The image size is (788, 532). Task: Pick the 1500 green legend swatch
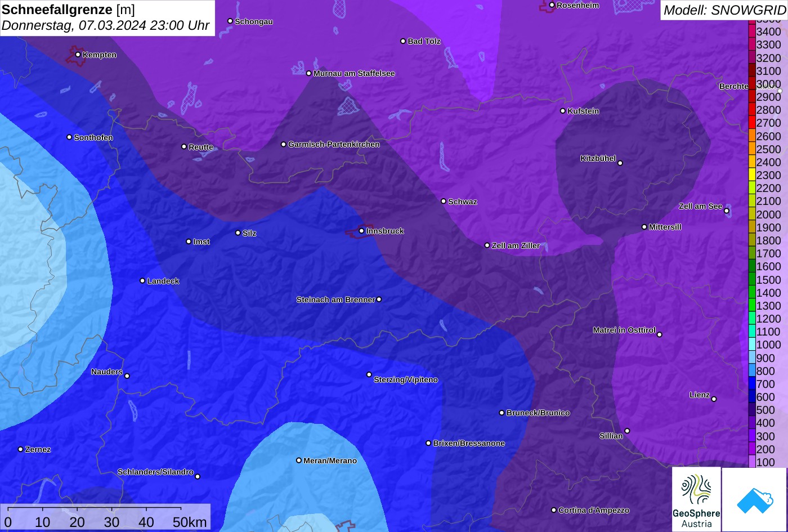752,280
